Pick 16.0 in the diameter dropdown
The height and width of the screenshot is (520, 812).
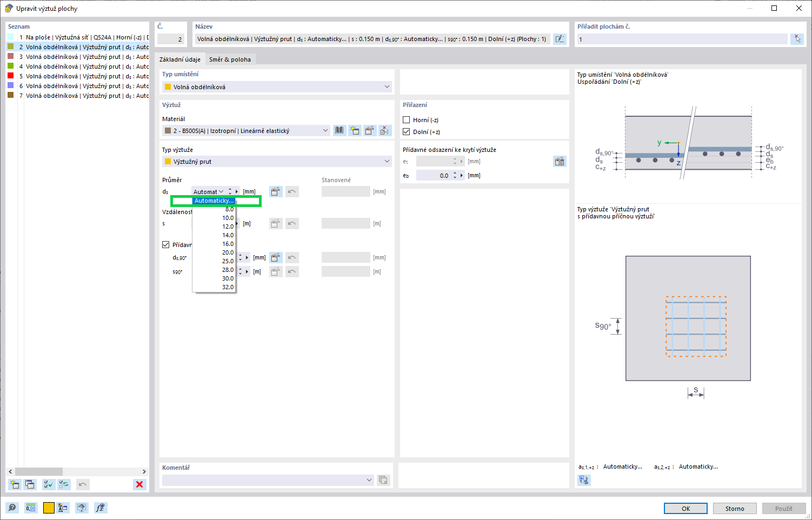tap(214, 244)
